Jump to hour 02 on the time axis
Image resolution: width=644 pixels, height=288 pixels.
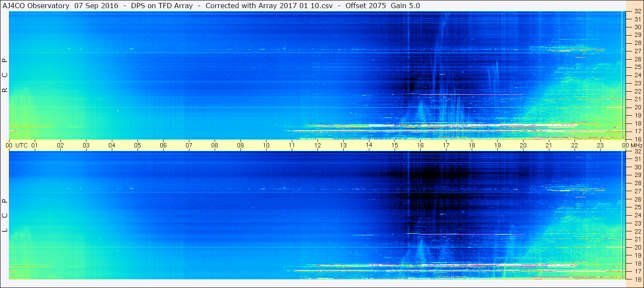pos(60,145)
